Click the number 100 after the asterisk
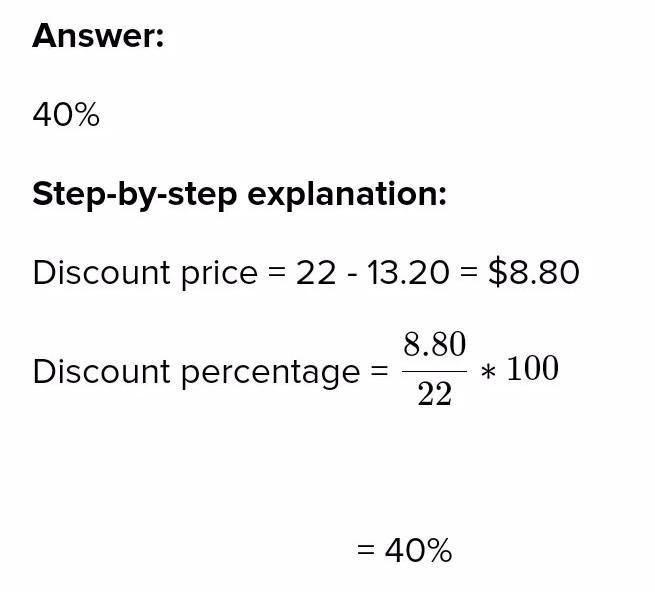655x592 pixels. click(533, 369)
